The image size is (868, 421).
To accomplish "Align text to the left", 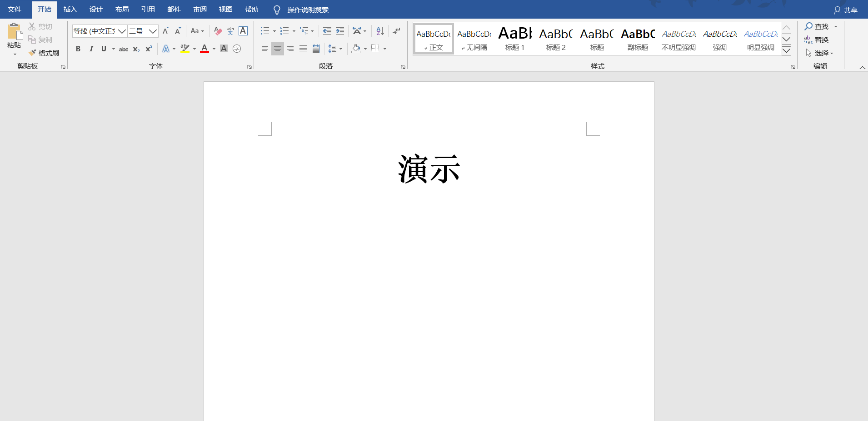I will (264, 49).
